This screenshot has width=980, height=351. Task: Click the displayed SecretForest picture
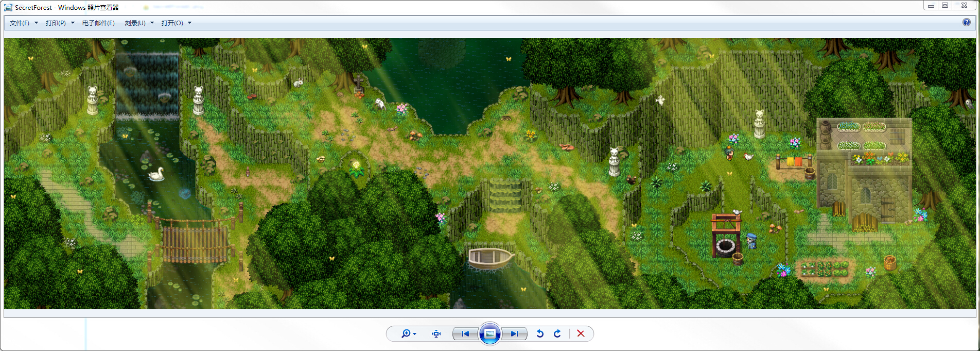coord(489,174)
